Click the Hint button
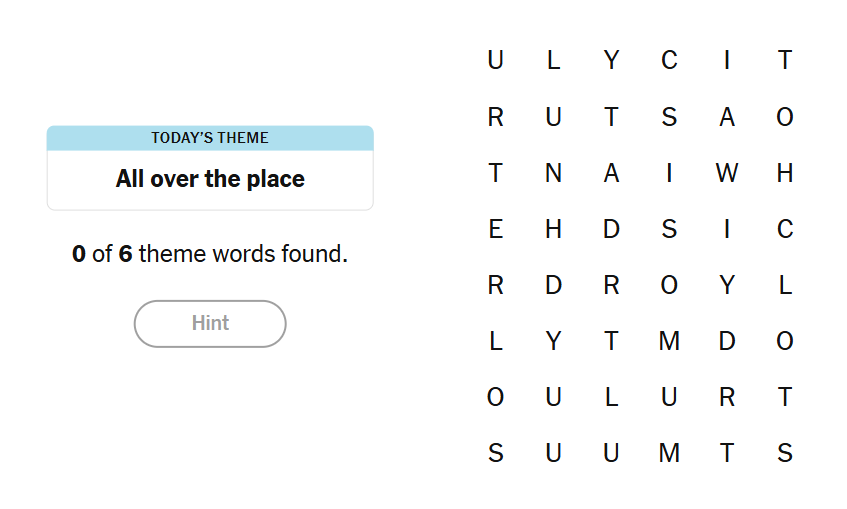847x509 pixels. click(x=210, y=323)
